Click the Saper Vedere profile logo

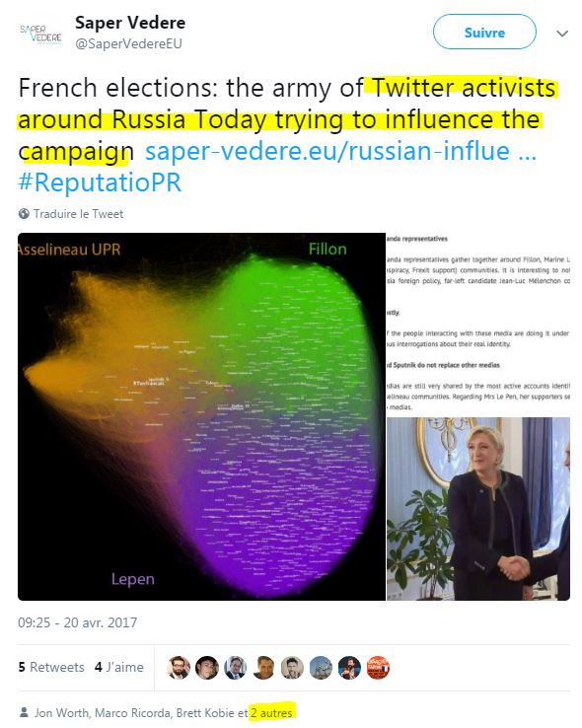point(40,34)
